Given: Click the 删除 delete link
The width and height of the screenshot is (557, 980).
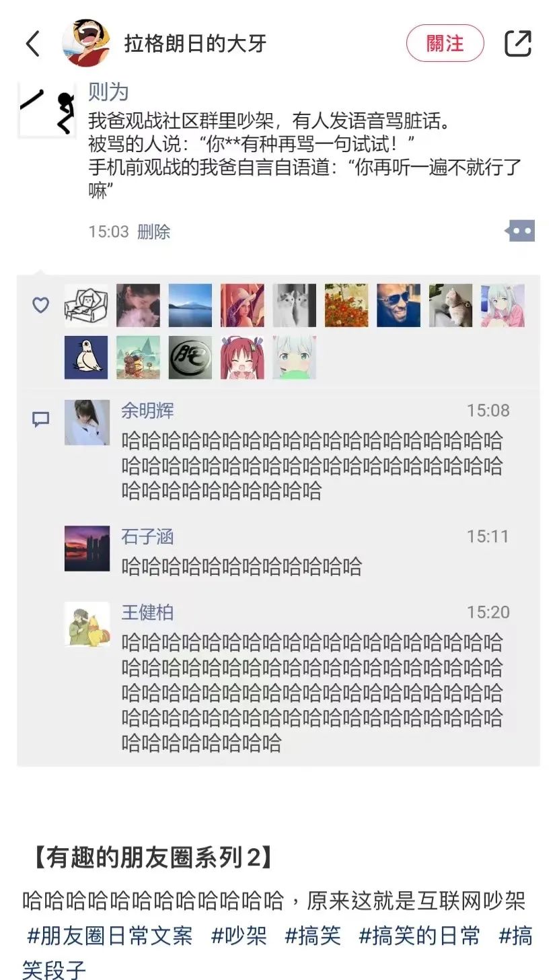Looking at the screenshot, I should click(154, 232).
